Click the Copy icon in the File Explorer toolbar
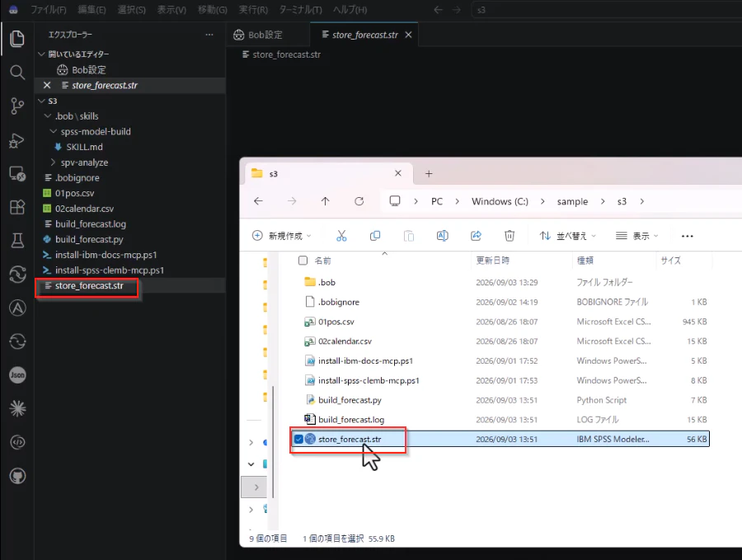Viewport: 742px width, 560px height. (x=375, y=236)
